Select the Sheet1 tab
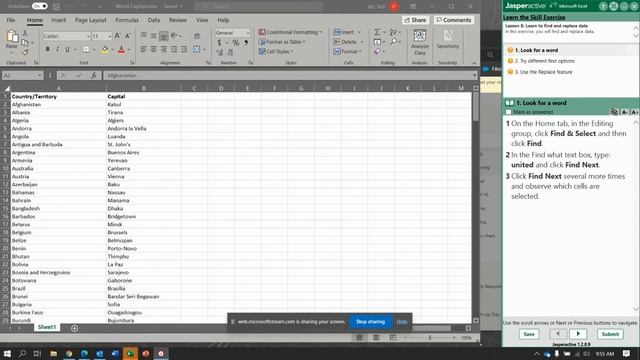Viewport: 640px width, 360px height. [x=47, y=327]
